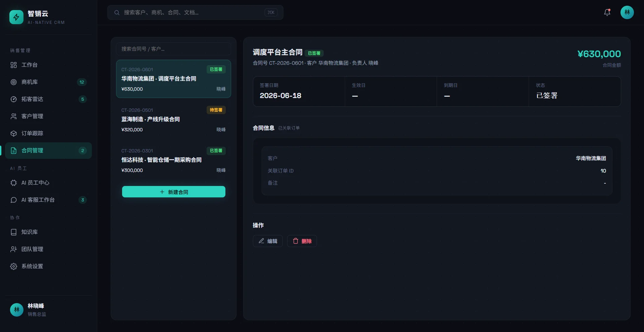
Task: Select contract CT-2026-0301 恒达科技 card
Action: [x=173, y=160]
